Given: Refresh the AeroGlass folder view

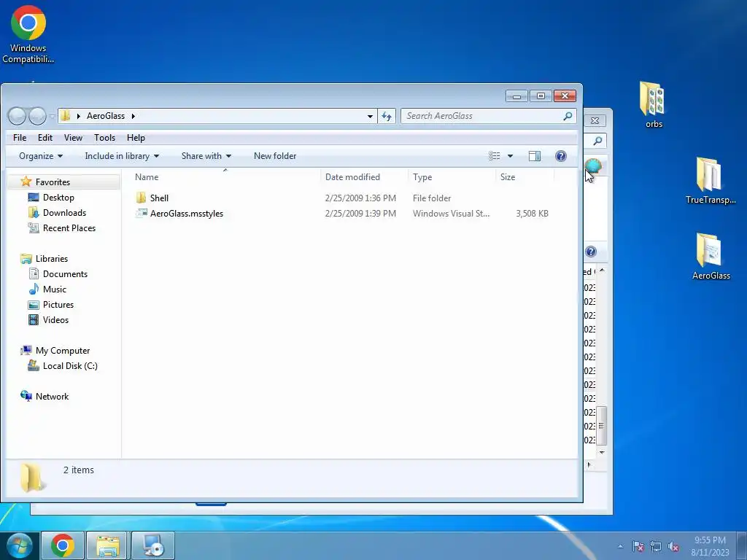Looking at the screenshot, I should point(387,116).
